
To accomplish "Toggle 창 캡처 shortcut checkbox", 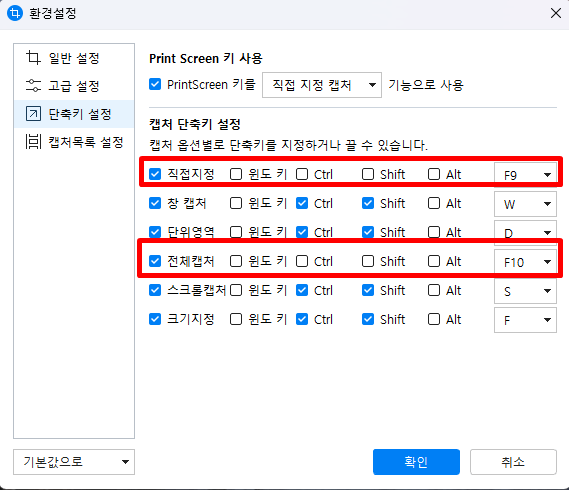I will pos(155,203).
